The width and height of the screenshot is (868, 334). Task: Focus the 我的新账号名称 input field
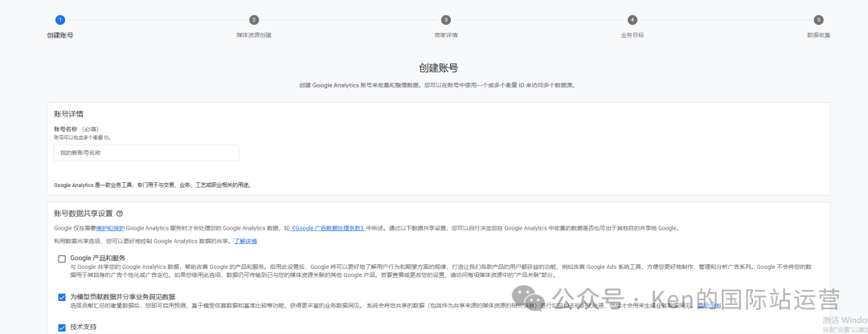[147, 153]
